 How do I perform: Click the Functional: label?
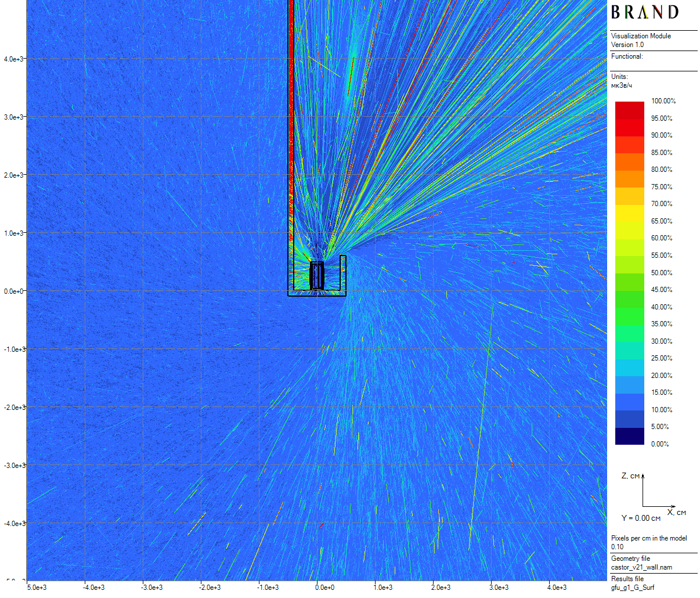pyautogui.click(x=627, y=56)
